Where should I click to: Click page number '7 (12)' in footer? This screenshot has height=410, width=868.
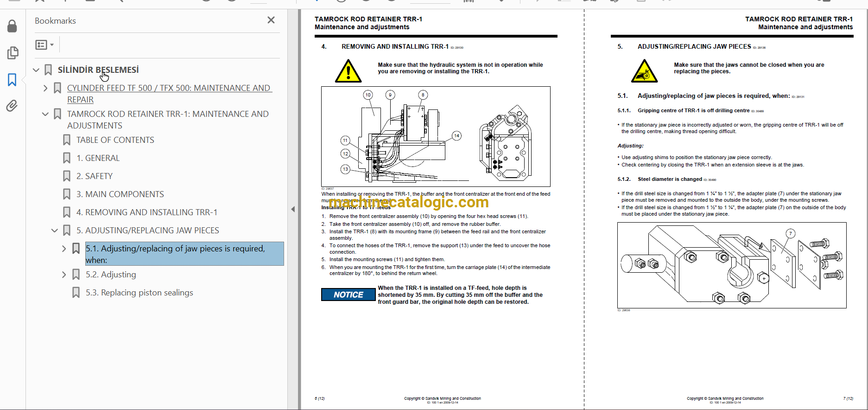[x=848, y=398]
